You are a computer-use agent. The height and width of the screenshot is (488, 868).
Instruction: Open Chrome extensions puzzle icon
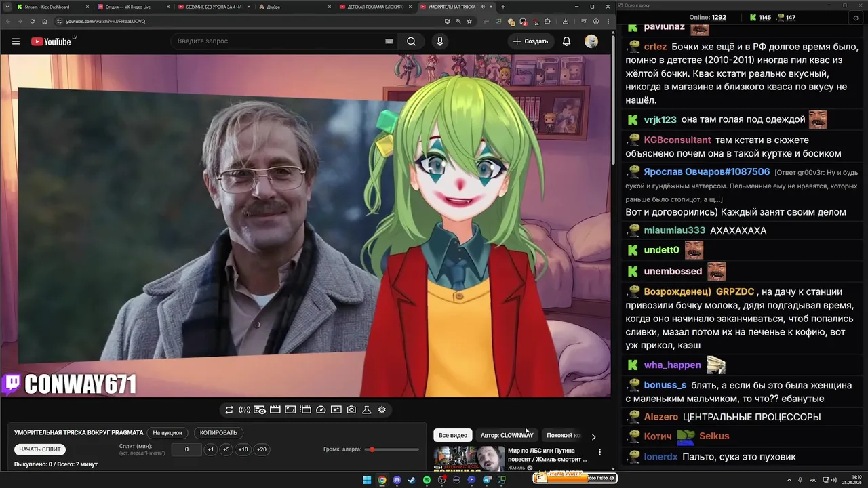(x=548, y=21)
